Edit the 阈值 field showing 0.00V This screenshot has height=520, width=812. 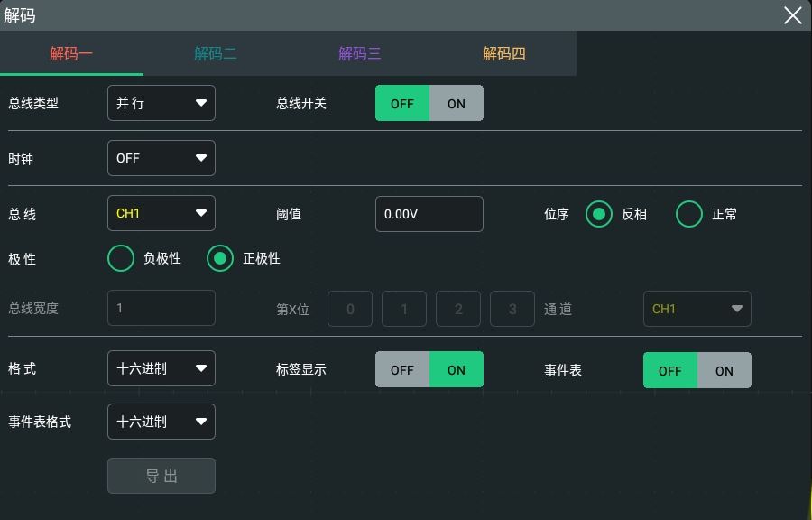point(429,214)
